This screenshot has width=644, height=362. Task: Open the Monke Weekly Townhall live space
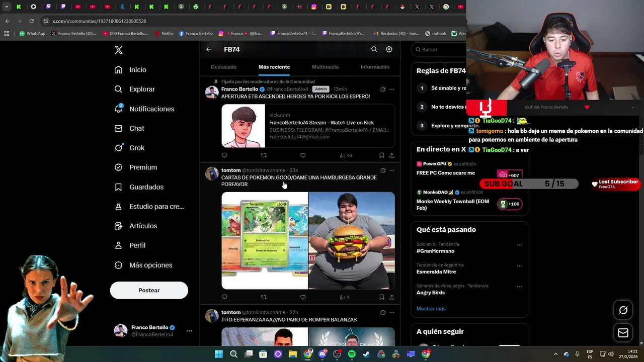(469, 200)
